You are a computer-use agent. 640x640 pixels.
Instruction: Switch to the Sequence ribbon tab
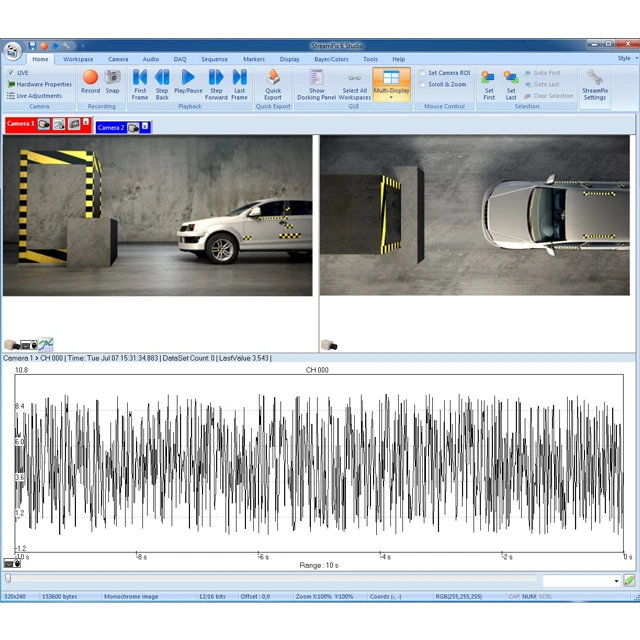pos(214,59)
